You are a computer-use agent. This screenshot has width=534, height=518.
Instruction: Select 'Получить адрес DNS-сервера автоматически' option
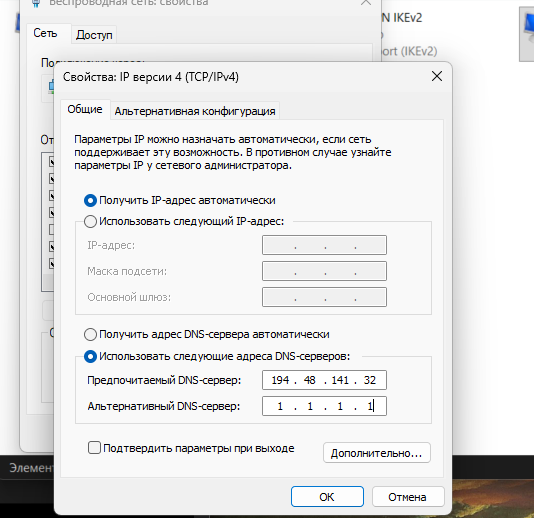[90, 334]
